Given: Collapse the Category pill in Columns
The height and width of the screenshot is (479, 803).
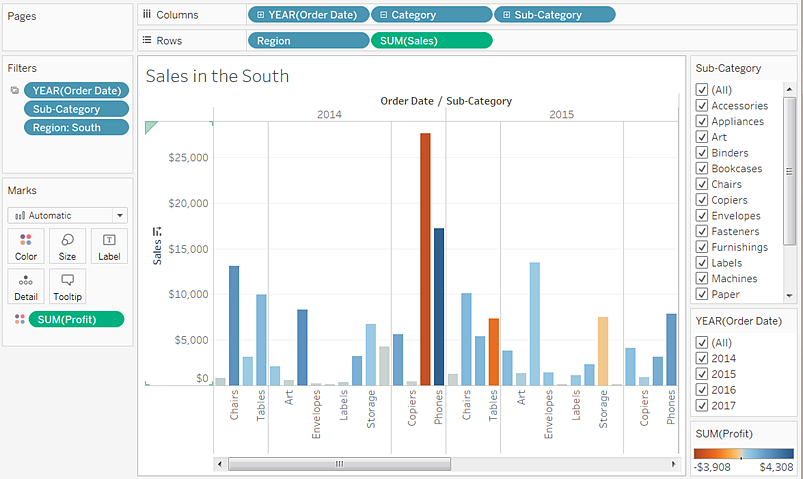Looking at the screenshot, I should coord(384,15).
